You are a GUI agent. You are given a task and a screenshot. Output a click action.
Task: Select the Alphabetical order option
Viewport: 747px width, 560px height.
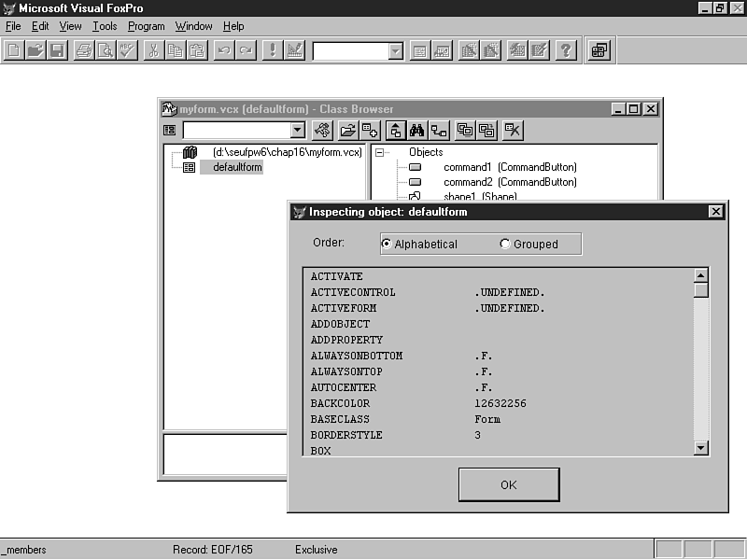click(387, 245)
